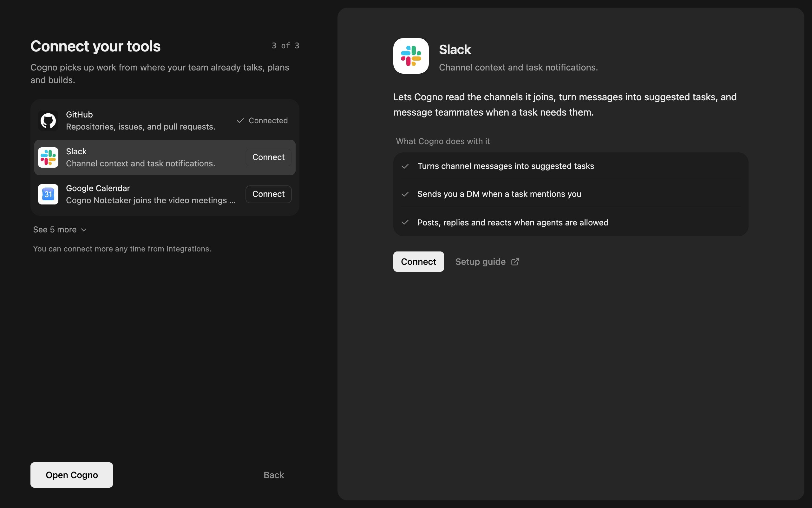The width and height of the screenshot is (812, 508).
Task: Click checkmark beside Posts, replies and reacts row
Action: [405, 223]
